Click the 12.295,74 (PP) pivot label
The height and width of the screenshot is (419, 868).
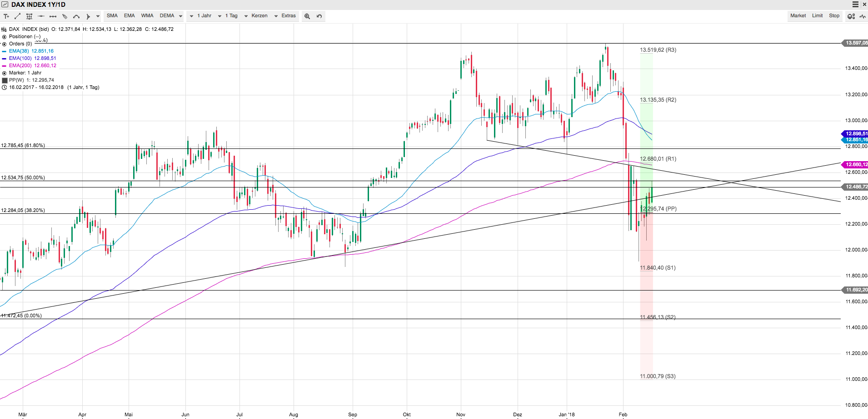pos(658,209)
